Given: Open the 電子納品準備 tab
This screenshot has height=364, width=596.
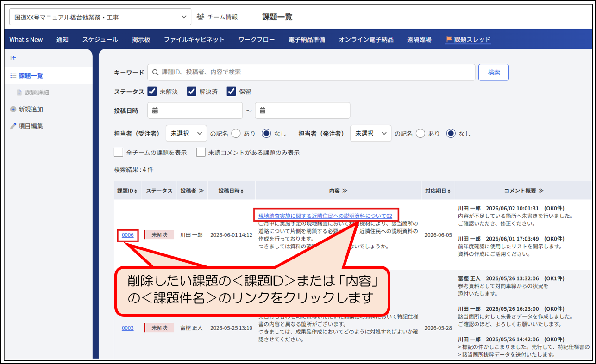Looking at the screenshot, I should (307, 40).
